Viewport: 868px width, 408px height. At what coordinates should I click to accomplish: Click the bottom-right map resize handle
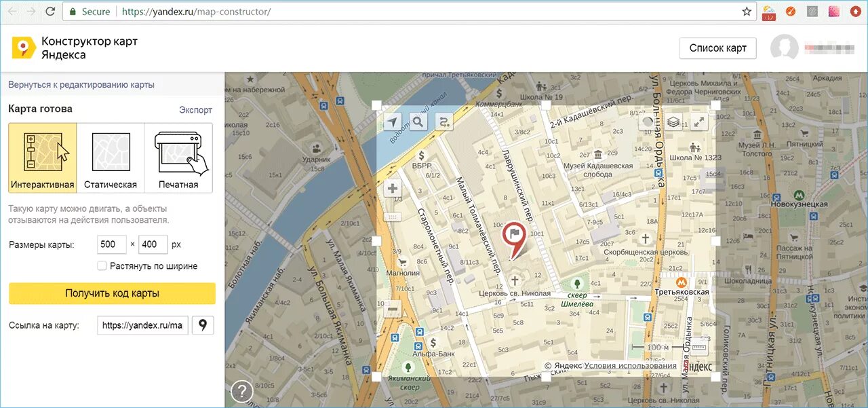(x=715, y=377)
